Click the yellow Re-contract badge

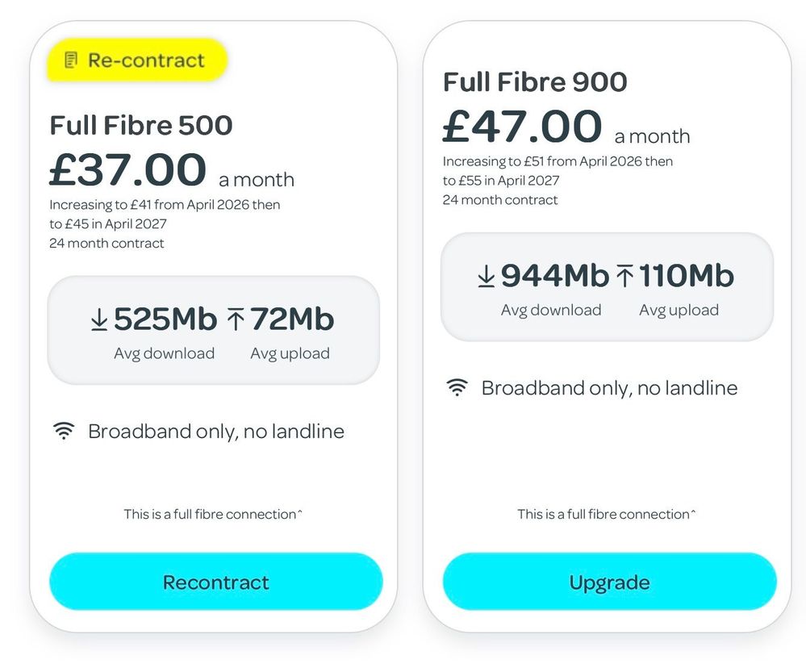[137, 61]
